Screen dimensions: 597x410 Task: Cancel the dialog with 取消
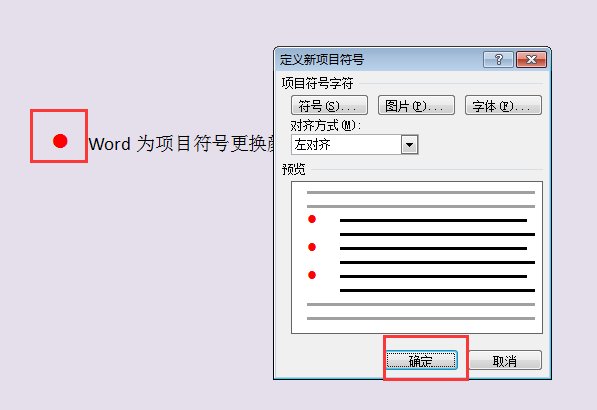(x=505, y=360)
